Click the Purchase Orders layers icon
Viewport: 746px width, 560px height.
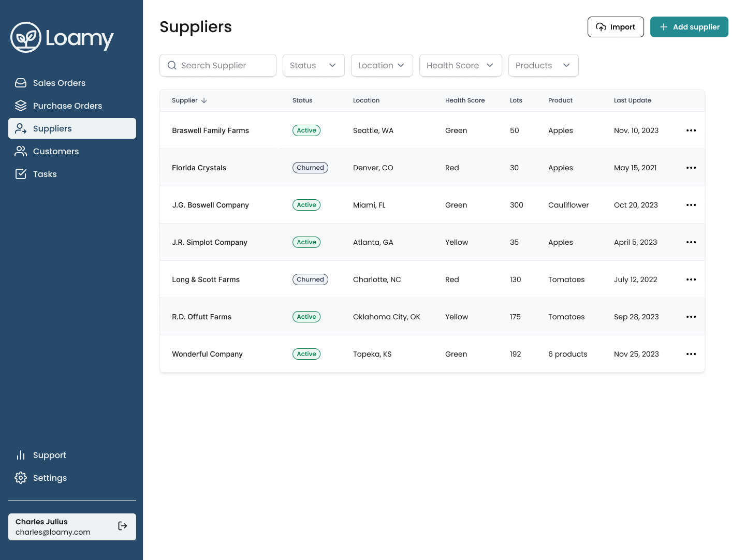point(21,106)
